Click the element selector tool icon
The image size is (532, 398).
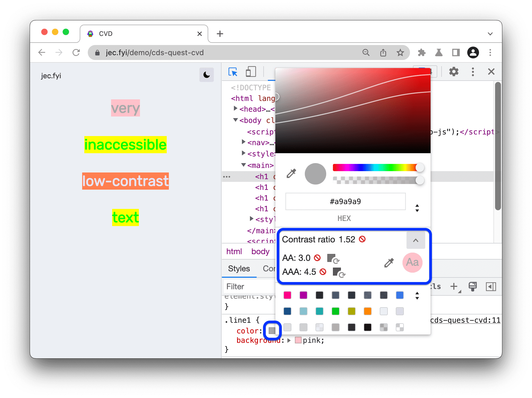point(233,72)
